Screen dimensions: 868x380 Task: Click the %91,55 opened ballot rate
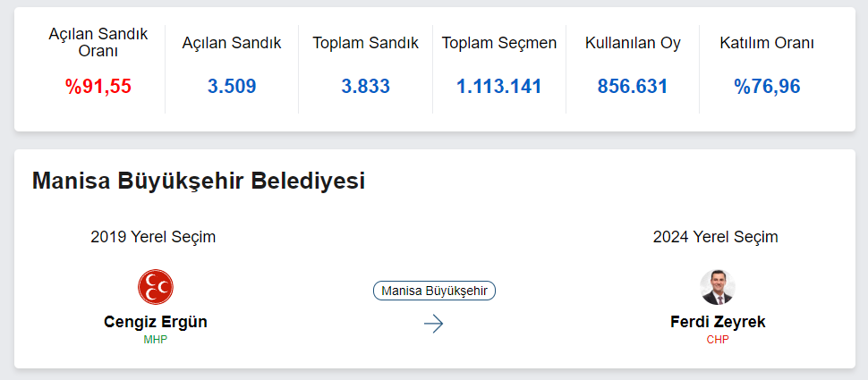tap(98, 87)
